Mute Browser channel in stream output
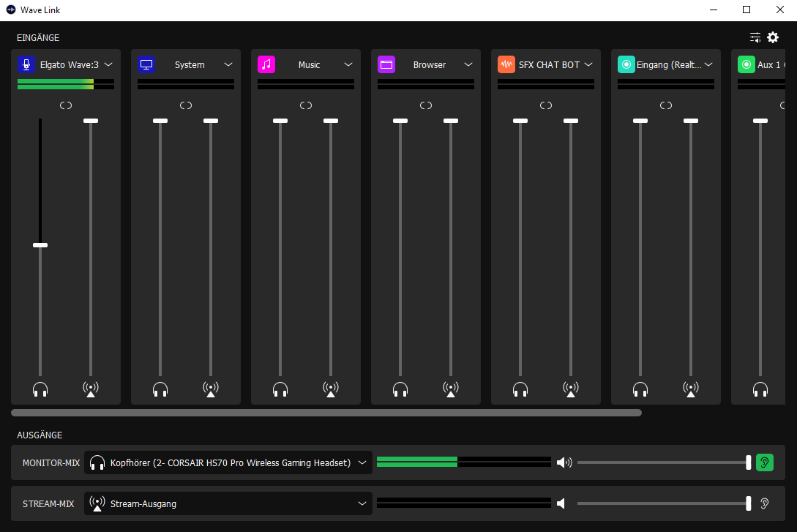The width and height of the screenshot is (797, 532). click(x=451, y=389)
